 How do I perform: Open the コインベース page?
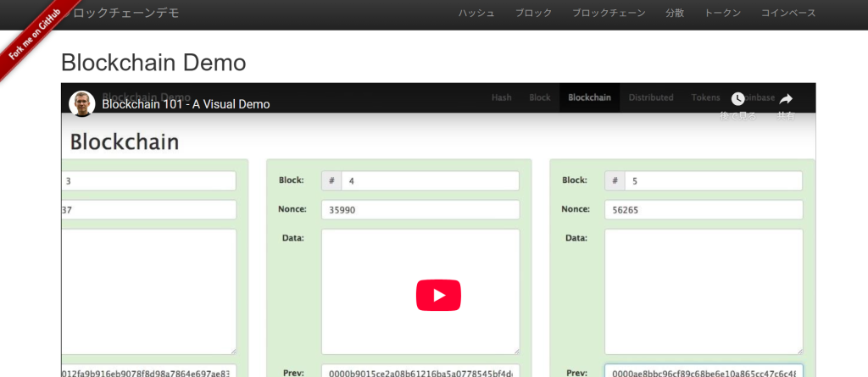coord(788,14)
